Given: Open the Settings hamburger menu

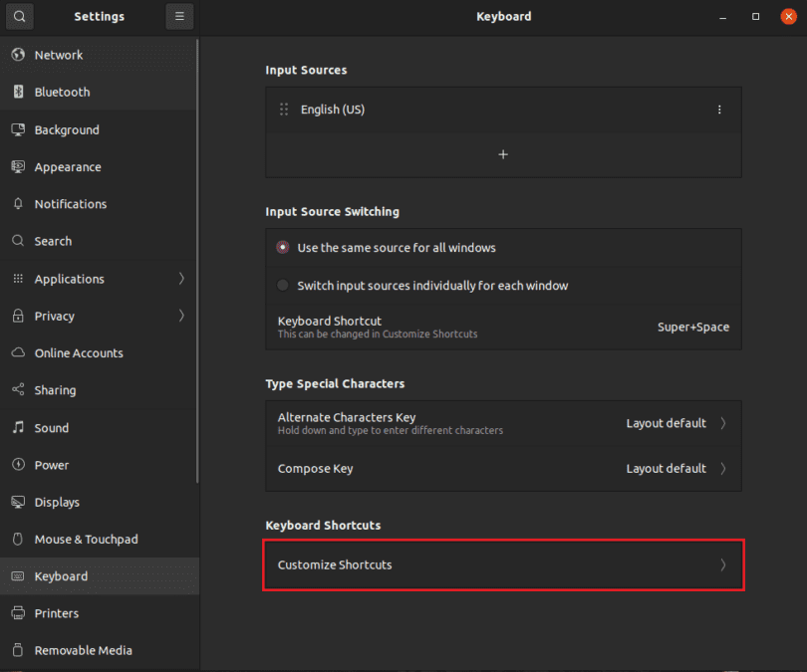Looking at the screenshot, I should click(x=179, y=16).
